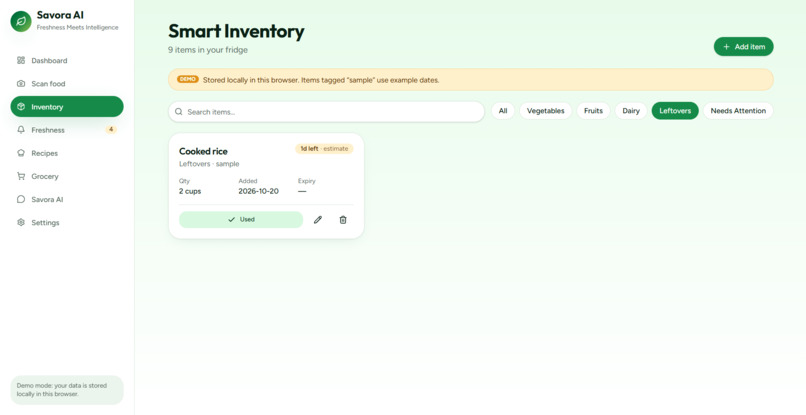Click the Search items field

pyautogui.click(x=326, y=112)
